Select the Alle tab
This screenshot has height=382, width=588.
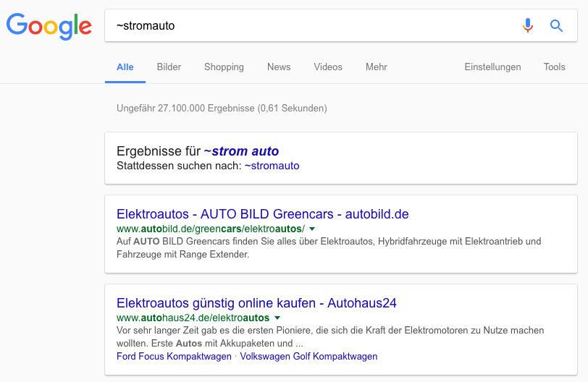click(125, 67)
